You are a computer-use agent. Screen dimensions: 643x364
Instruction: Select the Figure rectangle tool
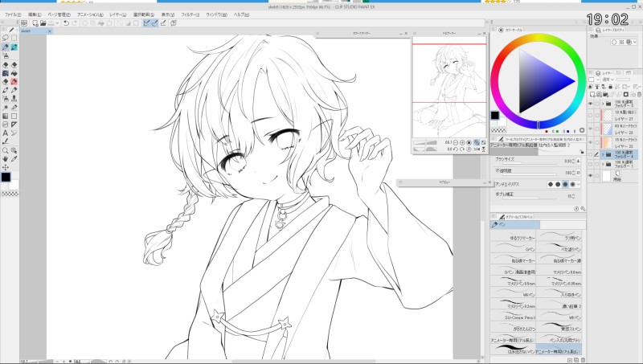pyautogui.click(x=14, y=116)
